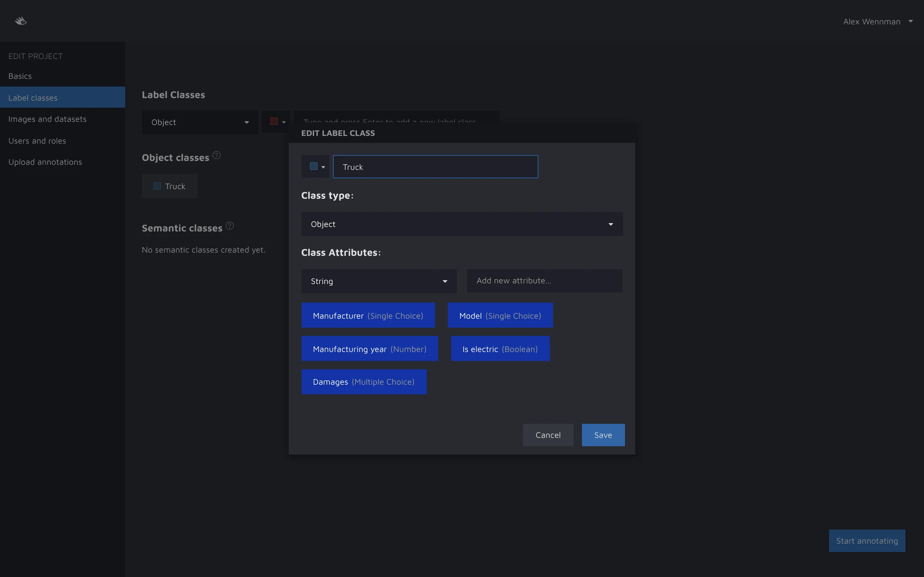Image resolution: width=924 pixels, height=577 pixels.
Task: Select the Damages Multiple Choice attribute
Action: [364, 382]
